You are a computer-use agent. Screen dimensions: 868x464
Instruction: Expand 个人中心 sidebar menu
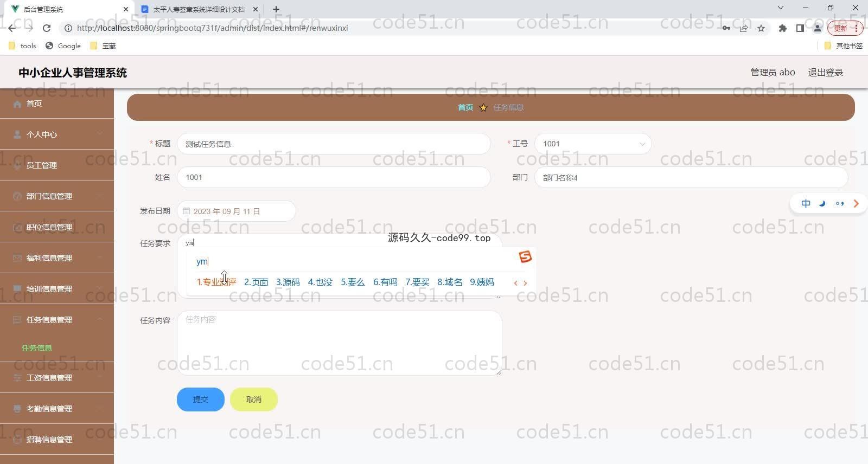click(x=57, y=134)
